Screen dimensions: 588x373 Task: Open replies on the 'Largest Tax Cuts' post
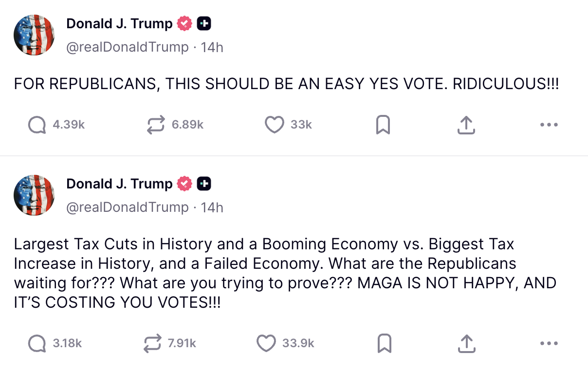pyautogui.click(x=37, y=343)
